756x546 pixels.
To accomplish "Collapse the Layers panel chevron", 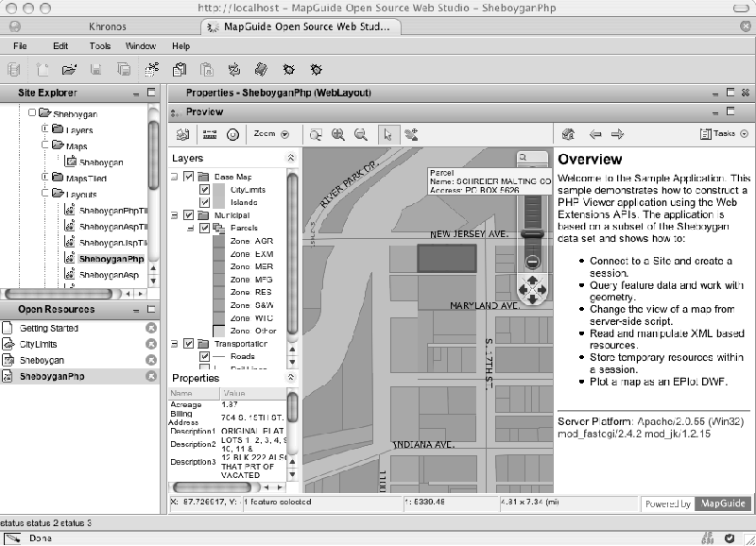I will (x=291, y=159).
